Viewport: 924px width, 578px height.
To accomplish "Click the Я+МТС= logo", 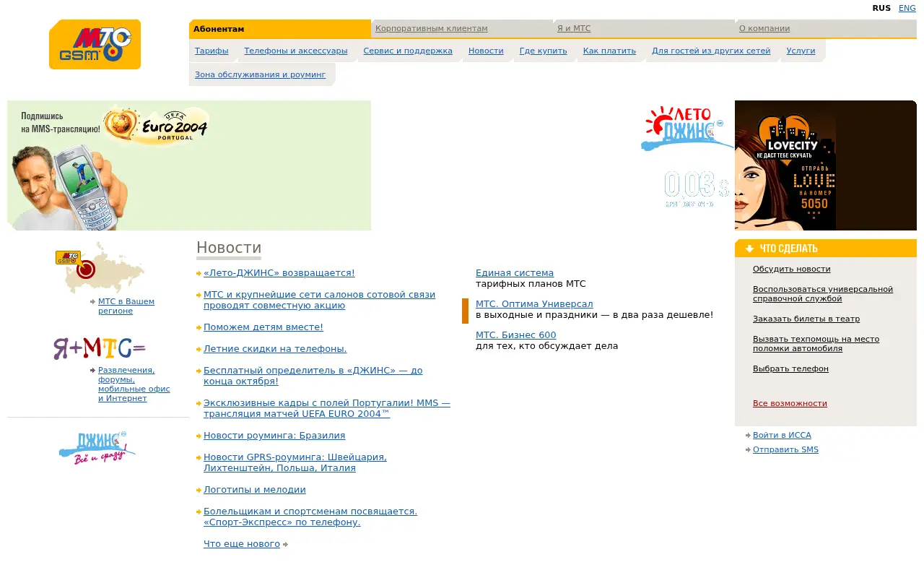I will tap(99, 348).
